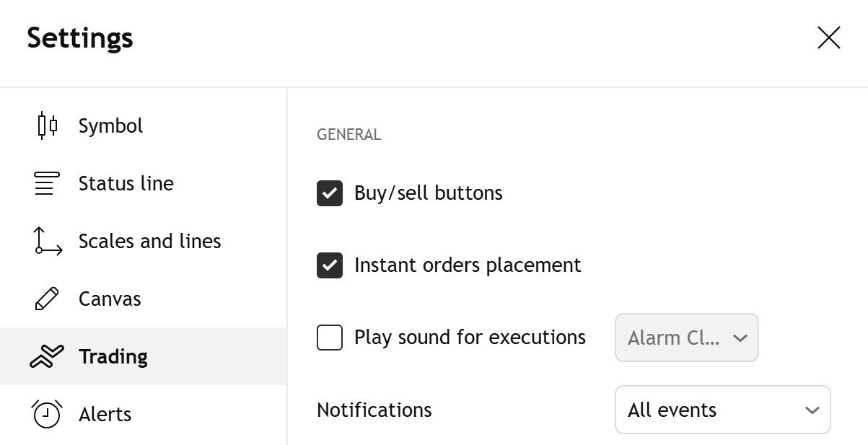Click the axes arrows icon for Scales
Image resolution: width=868 pixels, height=445 pixels.
(x=47, y=241)
